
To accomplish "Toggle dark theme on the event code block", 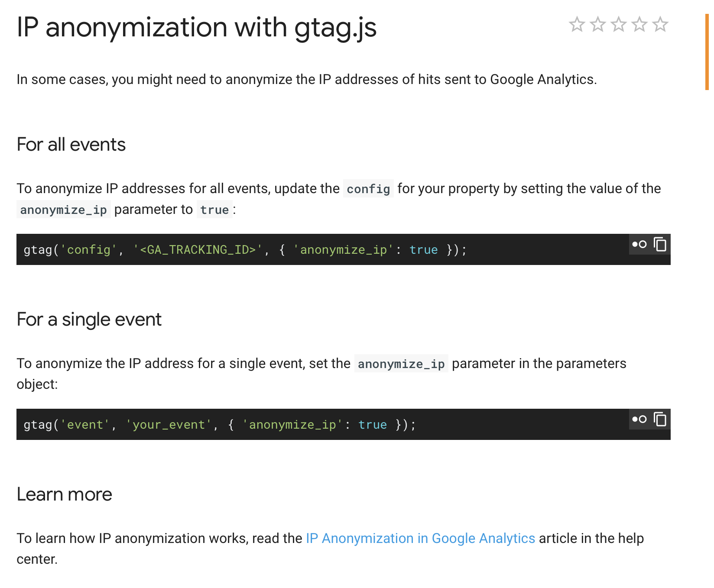I will 639,419.
